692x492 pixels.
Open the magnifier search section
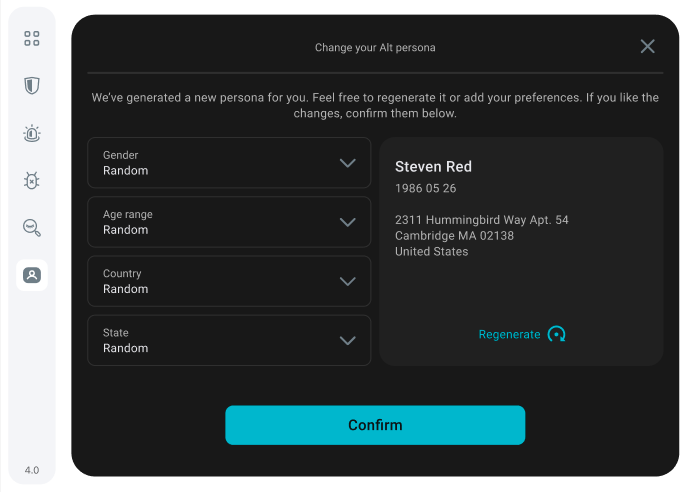[32, 228]
